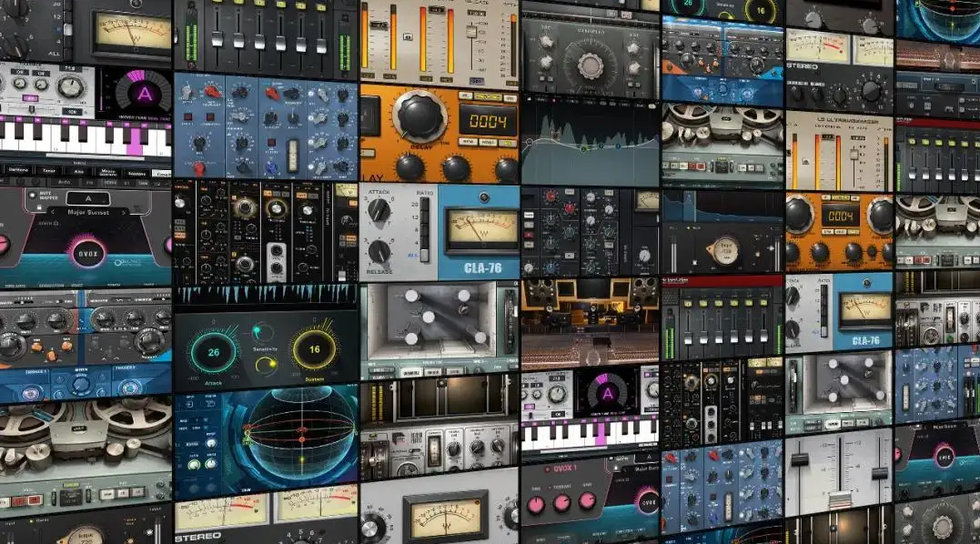
Task: Click the Major Sunset preset name
Action: click(88, 212)
